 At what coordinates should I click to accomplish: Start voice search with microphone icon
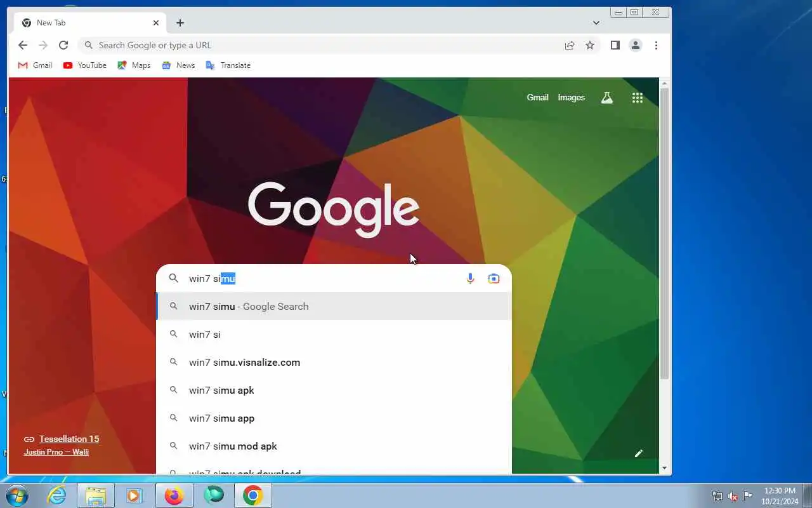(x=470, y=278)
